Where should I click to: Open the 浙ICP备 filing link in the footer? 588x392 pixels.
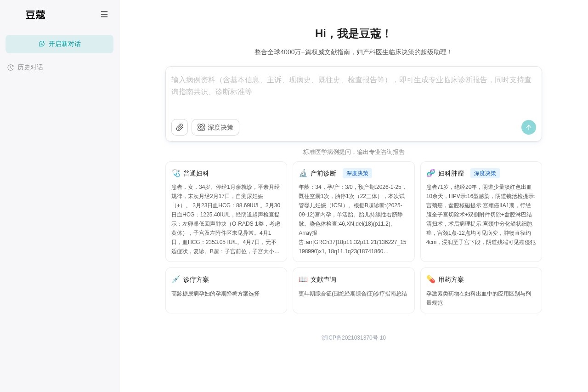(354, 338)
